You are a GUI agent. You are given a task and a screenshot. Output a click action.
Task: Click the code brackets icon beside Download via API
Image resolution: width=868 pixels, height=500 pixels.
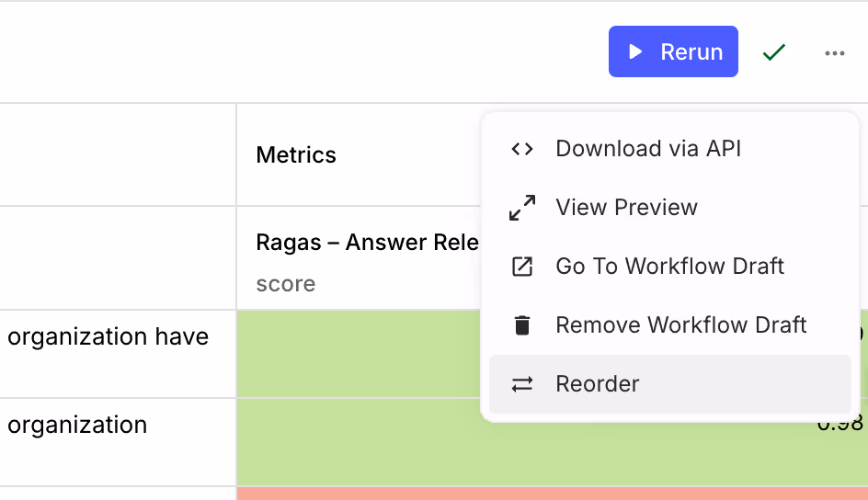click(x=522, y=149)
